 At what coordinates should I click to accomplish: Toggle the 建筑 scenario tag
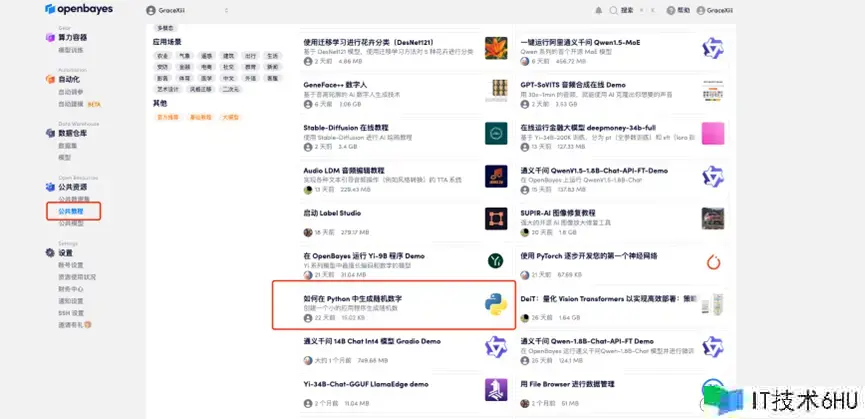[x=228, y=56]
